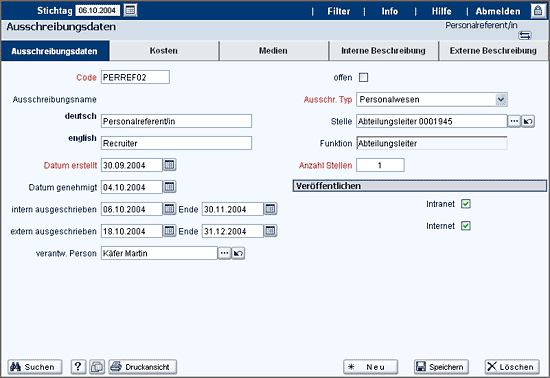Open the Filter menu
550x378 pixels.
pos(338,11)
